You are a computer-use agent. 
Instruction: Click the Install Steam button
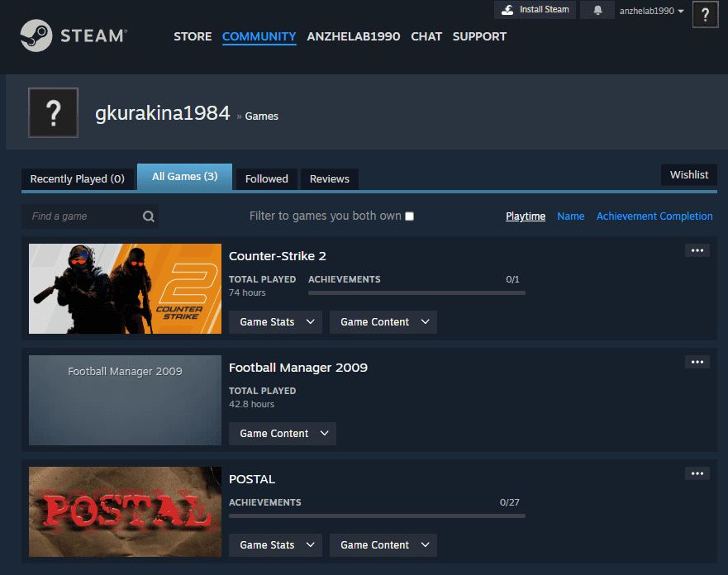tap(535, 10)
